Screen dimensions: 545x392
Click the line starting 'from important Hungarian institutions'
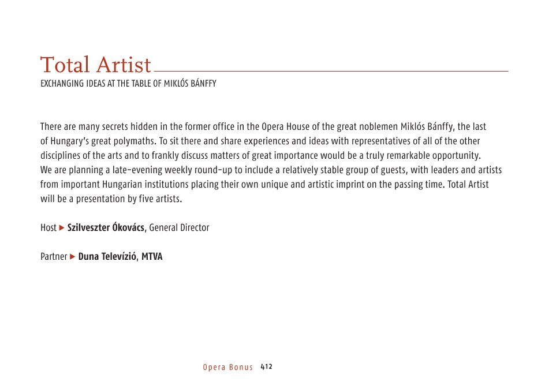264,184
